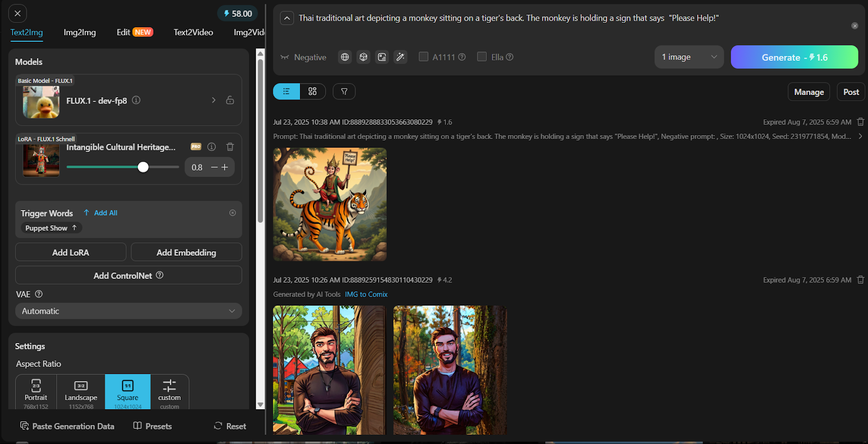Adjust the LoRA weight slider handle
868x444 pixels.
(x=143, y=167)
